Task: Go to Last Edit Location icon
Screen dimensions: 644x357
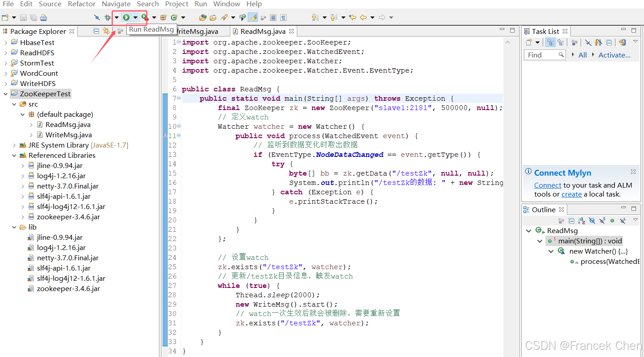Action: (x=353, y=17)
